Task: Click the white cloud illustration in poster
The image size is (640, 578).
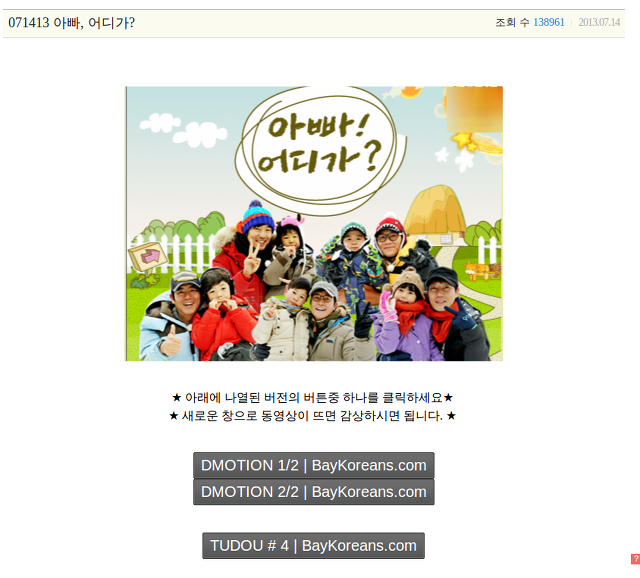Action: coord(183,130)
